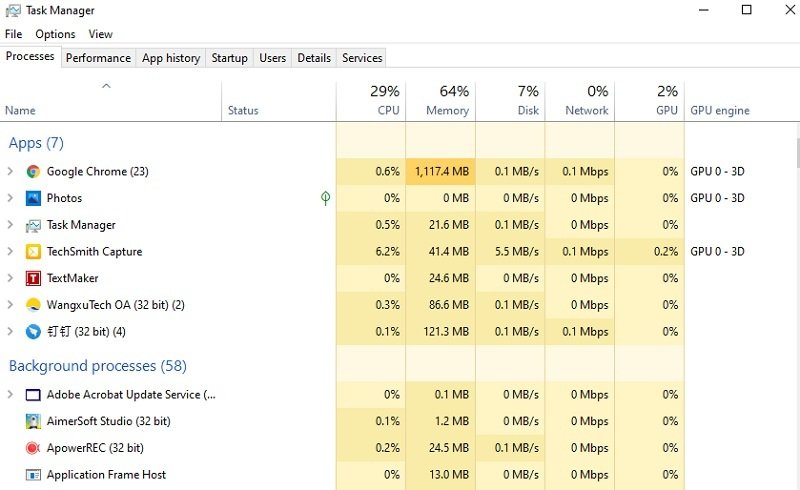The width and height of the screenshot is (800, 490).
Task: Select the AimerSoft Studio (32 bit) name
Action: pyautogui.click(x=109, y=421)
